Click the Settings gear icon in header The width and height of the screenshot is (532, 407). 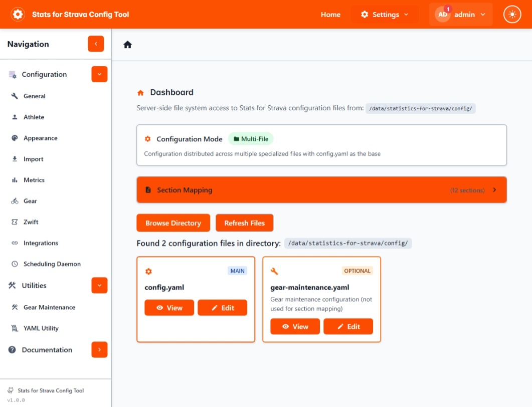click(x=365, y=14)
